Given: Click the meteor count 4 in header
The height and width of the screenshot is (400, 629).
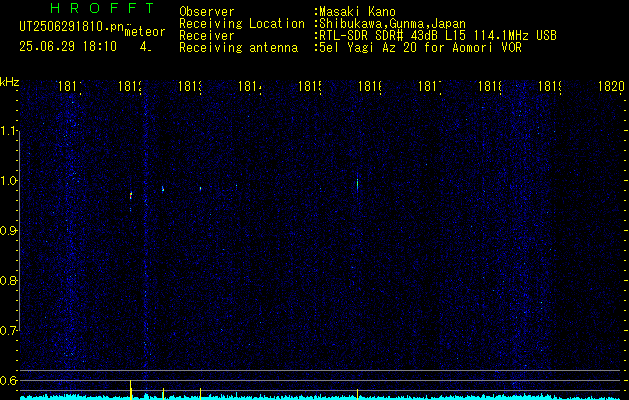Looking at the screenshot, I should pos(145,47).
